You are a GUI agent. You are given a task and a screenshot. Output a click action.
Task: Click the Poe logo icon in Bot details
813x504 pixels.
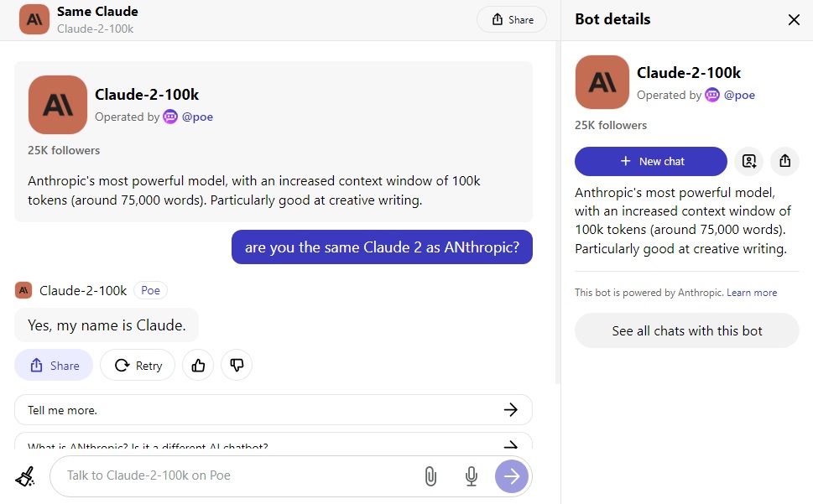[712, 96]
